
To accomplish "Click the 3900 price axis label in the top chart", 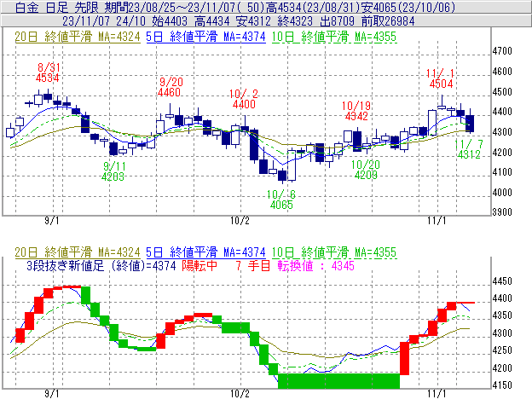I will (502, 212).
